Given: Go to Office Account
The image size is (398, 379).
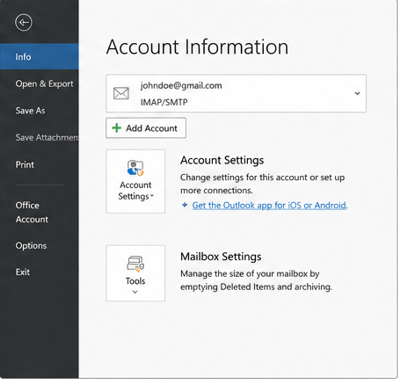Looking at the screenshot, I should pyautogui.click(x=32, y=212).
